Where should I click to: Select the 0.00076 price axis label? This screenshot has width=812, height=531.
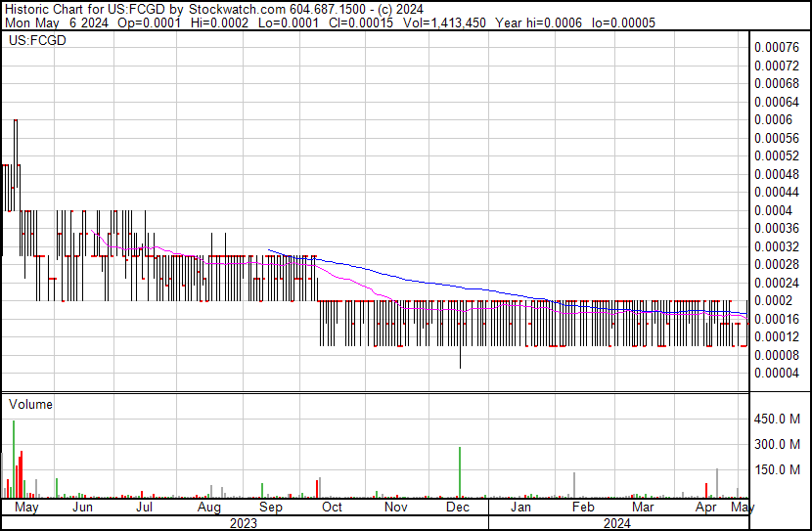point(777,47)
